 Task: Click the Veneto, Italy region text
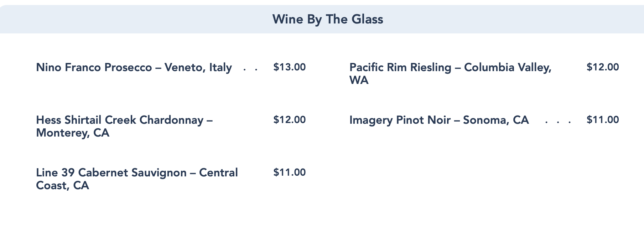(198, 67)
